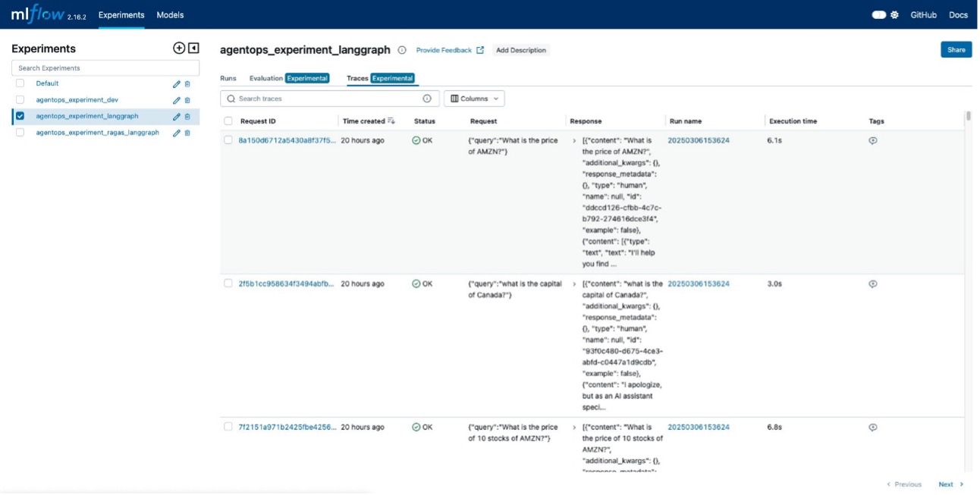Delete the Default experiment
The width and height of the screenshot is (980, 495).
click(187, 84)
